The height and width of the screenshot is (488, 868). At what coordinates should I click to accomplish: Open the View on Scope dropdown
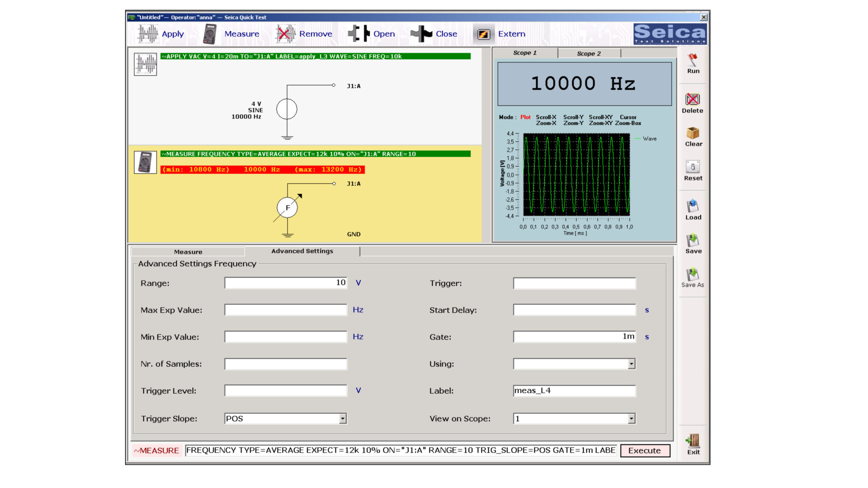click(x=632, y=418)
